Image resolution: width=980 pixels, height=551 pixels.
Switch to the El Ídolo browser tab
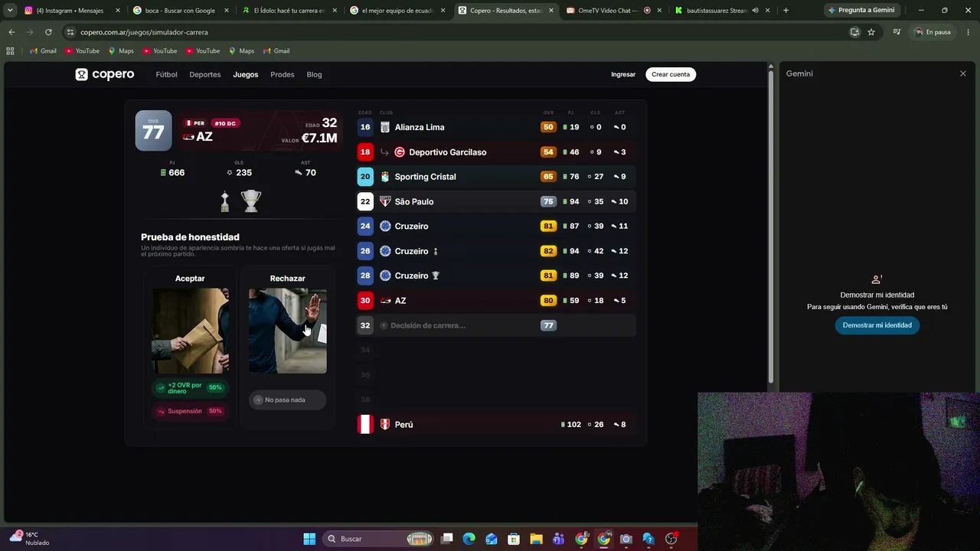coord(290,11)
